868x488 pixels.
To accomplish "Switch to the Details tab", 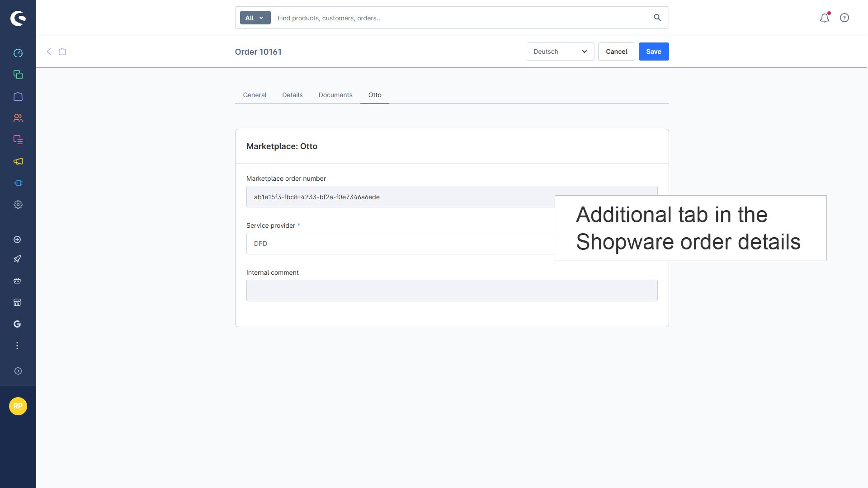I will pyautogui.click(x=292, y=95).
